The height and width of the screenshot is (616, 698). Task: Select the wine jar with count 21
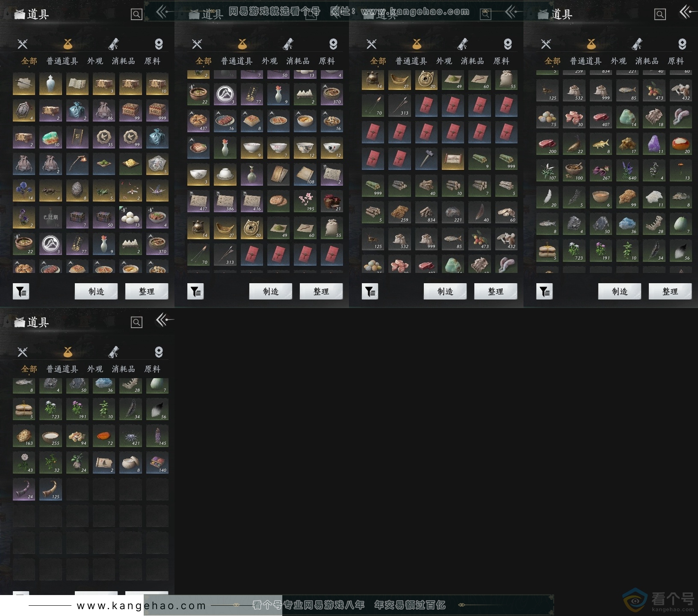point(332,201)
